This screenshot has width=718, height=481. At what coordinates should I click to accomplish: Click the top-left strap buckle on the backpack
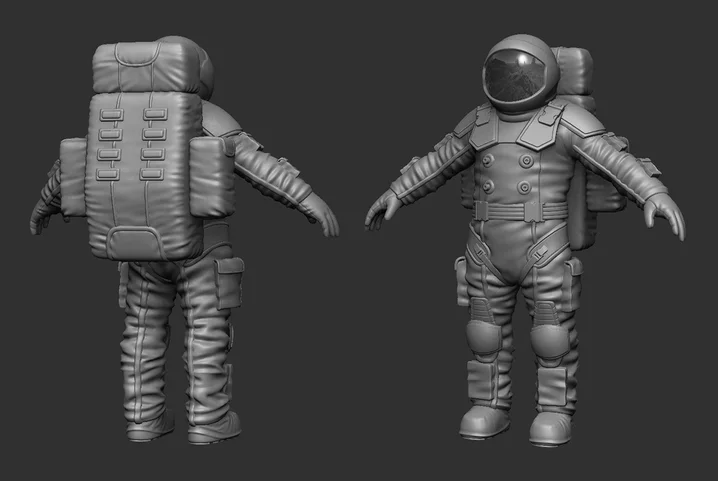coord(112,115)
